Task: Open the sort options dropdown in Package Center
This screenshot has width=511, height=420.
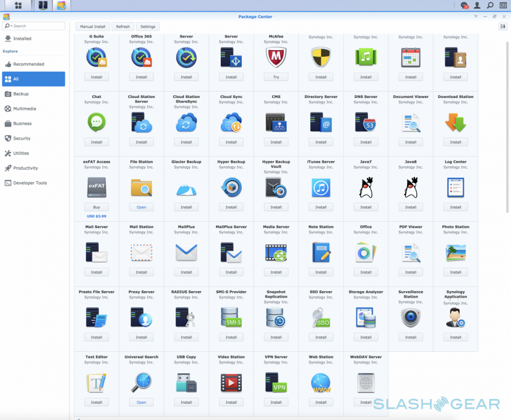Action: coord(503,26)
